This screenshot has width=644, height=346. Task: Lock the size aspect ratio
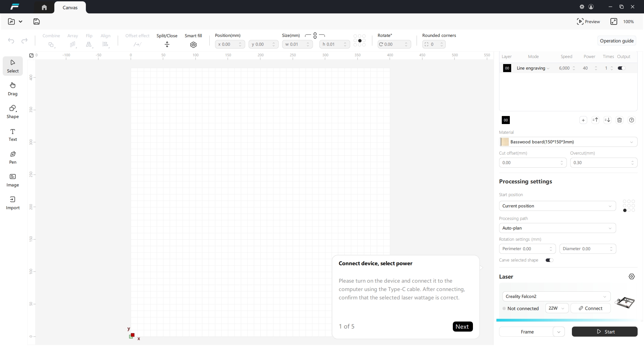[x=315, y=36]
